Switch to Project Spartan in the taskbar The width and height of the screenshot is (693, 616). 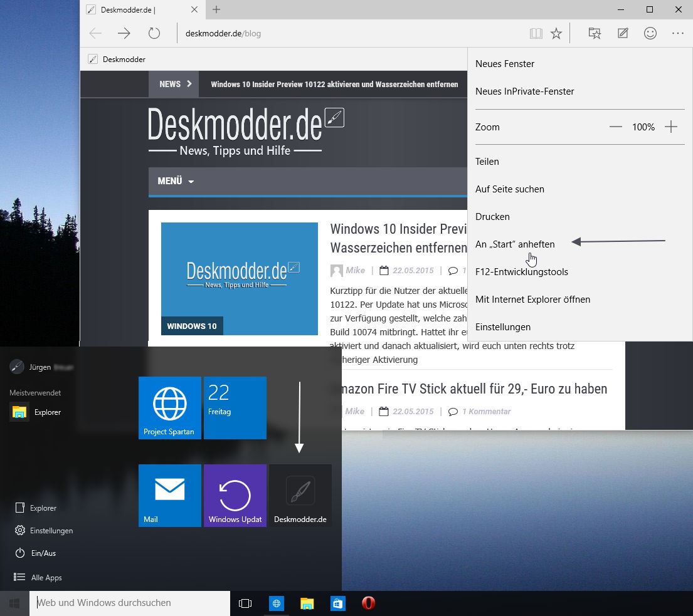[x=276, y=603]
